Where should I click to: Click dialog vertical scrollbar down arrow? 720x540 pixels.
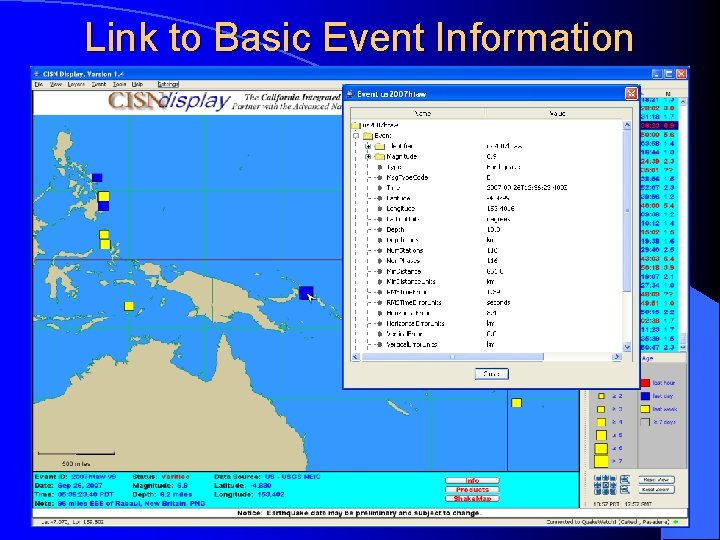point(627,347)
